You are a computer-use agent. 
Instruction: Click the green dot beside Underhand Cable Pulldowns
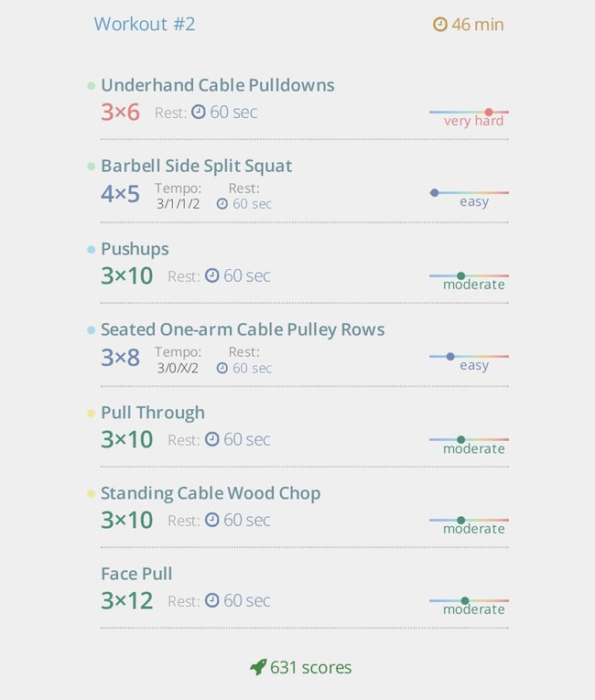[x=92, y=86]
